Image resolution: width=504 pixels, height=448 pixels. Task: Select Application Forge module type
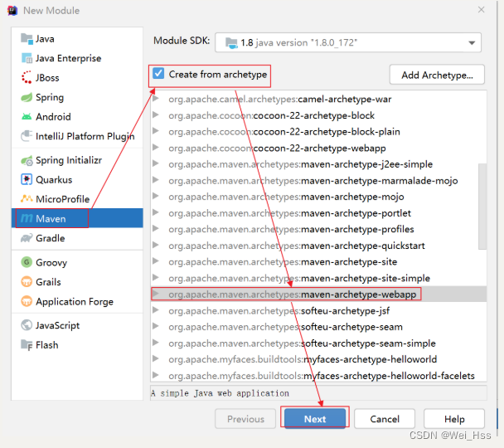coord(77,301)
